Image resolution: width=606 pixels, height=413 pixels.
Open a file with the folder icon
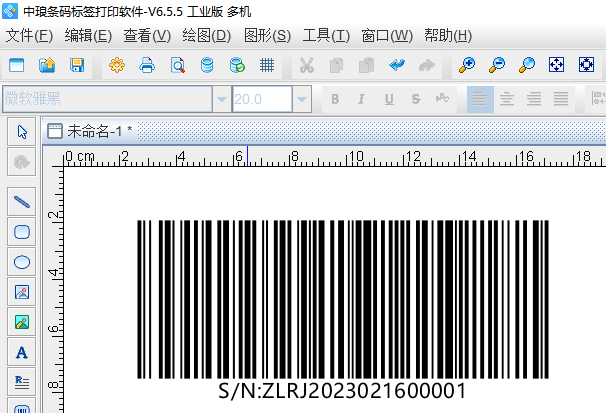(x=47, y=65)
